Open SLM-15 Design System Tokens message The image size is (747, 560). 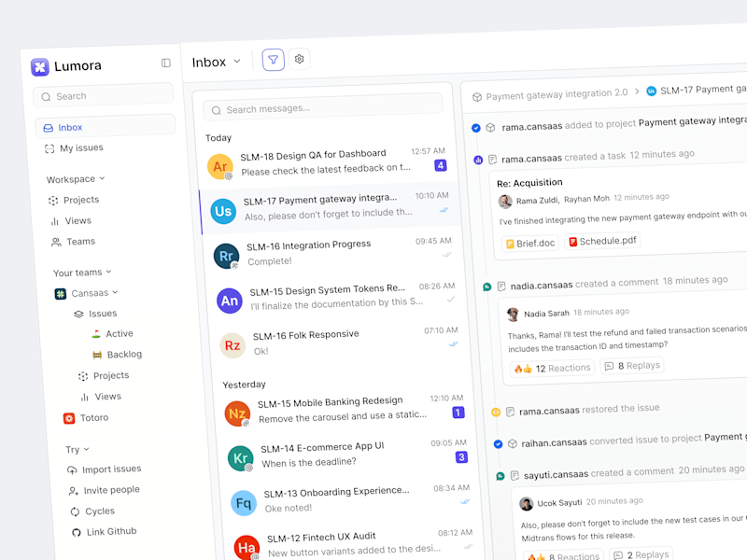click(336, 298)
